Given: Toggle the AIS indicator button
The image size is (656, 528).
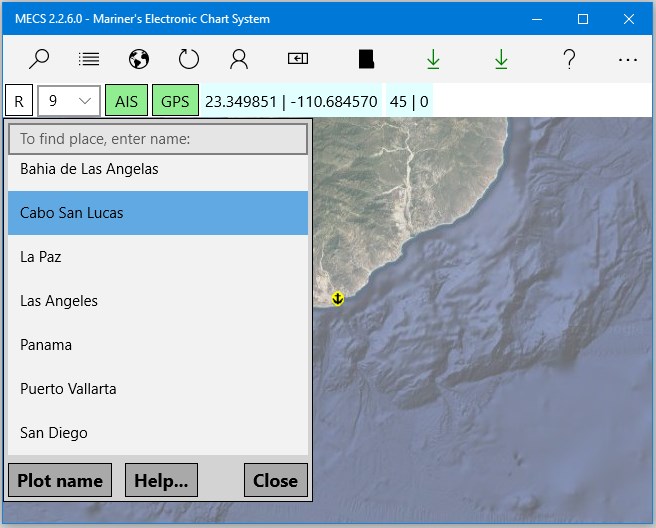Looking at the screenshot, I should tap(126, 100).
